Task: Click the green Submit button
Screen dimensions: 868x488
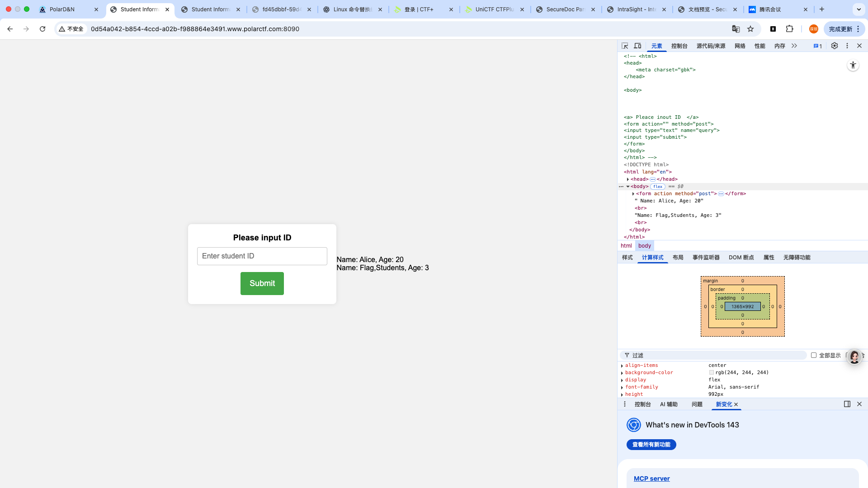Action: pos(262,283)
